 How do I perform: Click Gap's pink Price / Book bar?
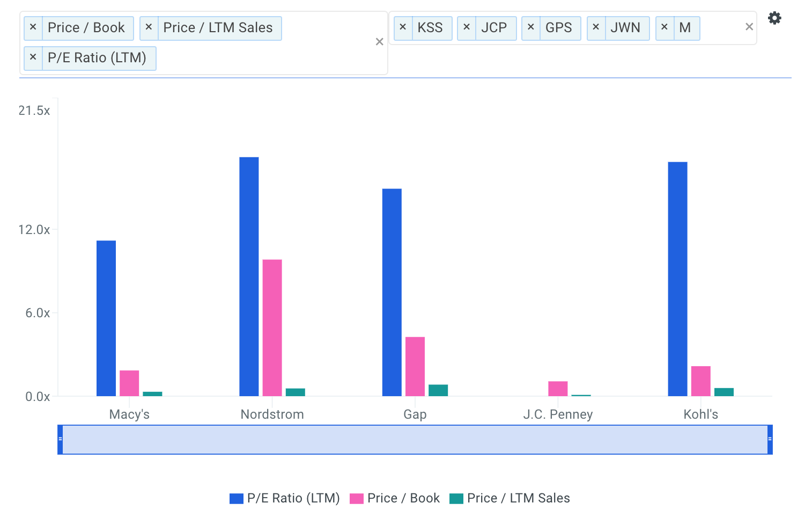(x=415, y=367)
